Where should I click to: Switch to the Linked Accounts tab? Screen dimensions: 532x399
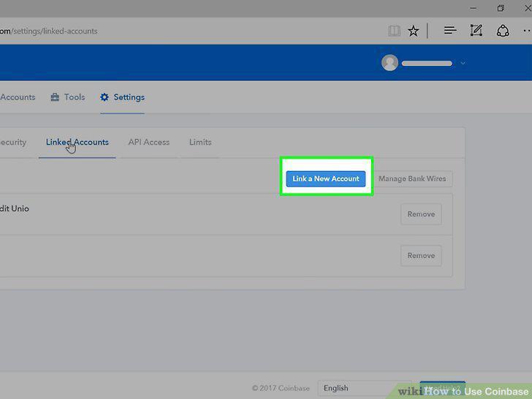(x=77, y=142)
